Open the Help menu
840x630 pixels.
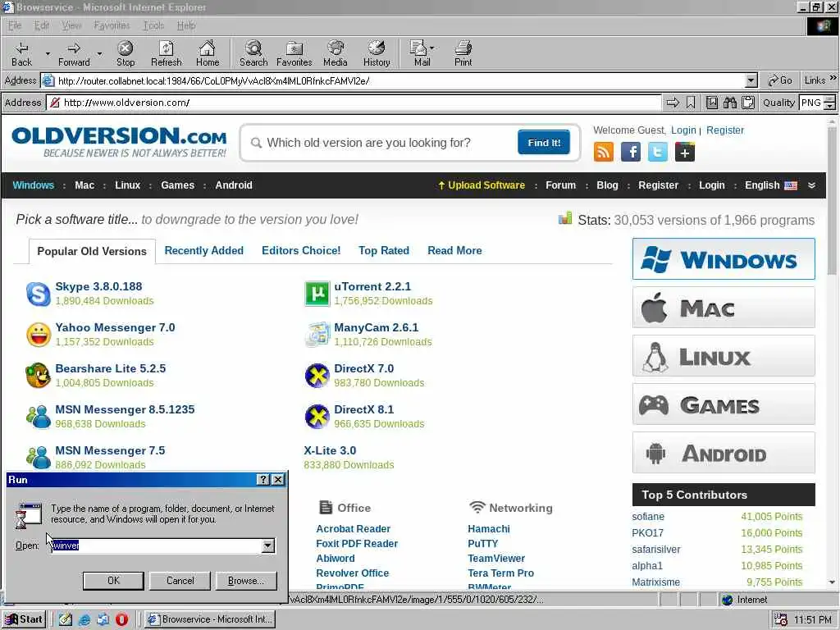click(186, 25)
